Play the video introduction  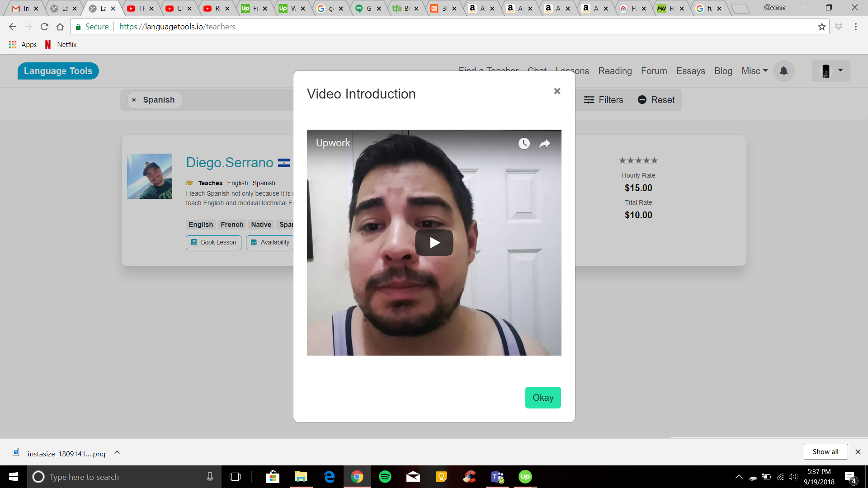(x=434, y=243)
